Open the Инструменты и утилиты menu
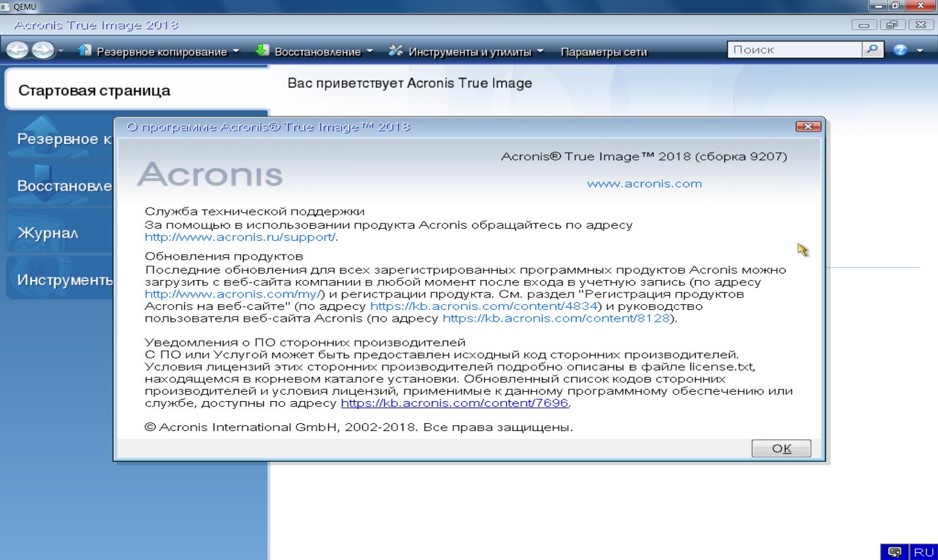The height and width of the screenshot is (560, 938). pos(470,51)
